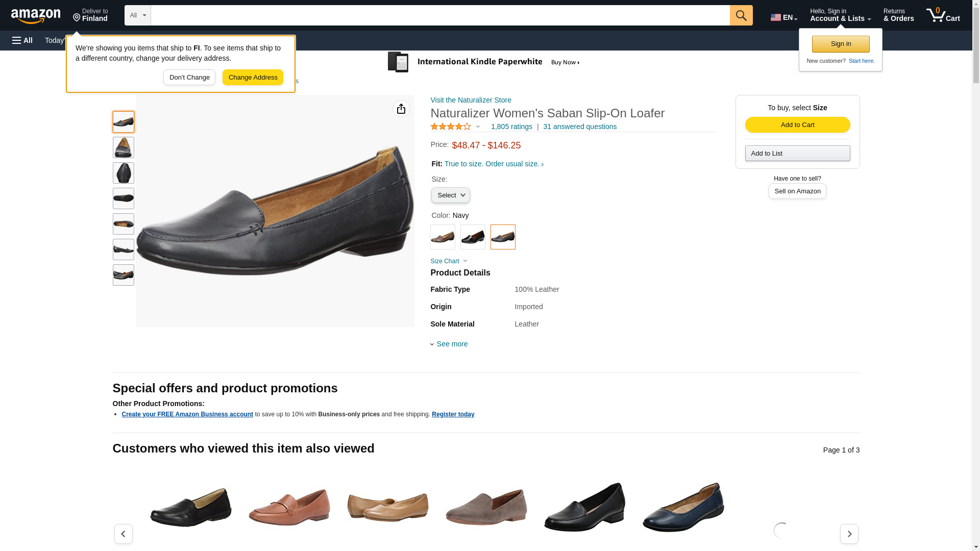Select the black color swatch
The width and height of the screenshot is (980, 551).
(473, 237)
